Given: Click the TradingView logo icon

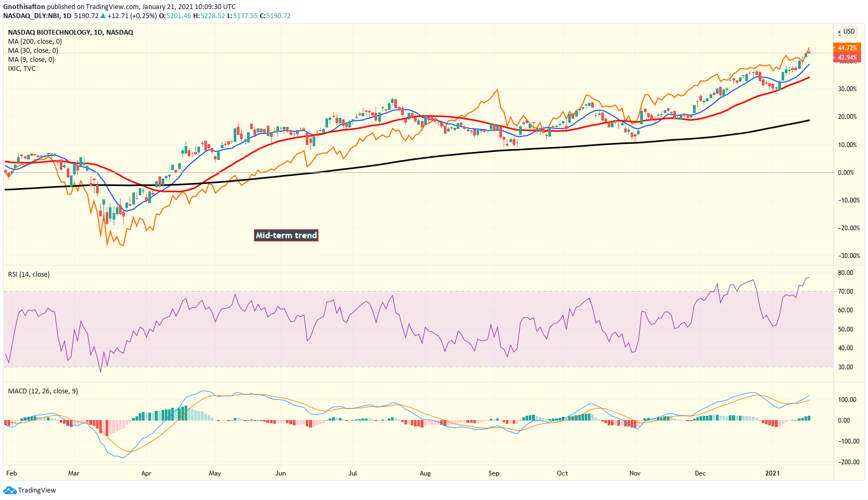Looking at the screenshot, I should click(x=10, y=490).
